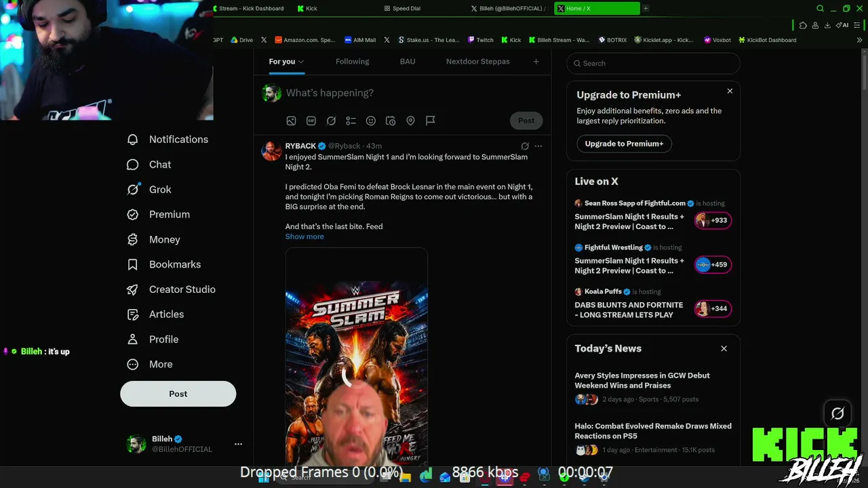Click the large Post button in sidebar

pyautogui.click(x=178, y=394)
